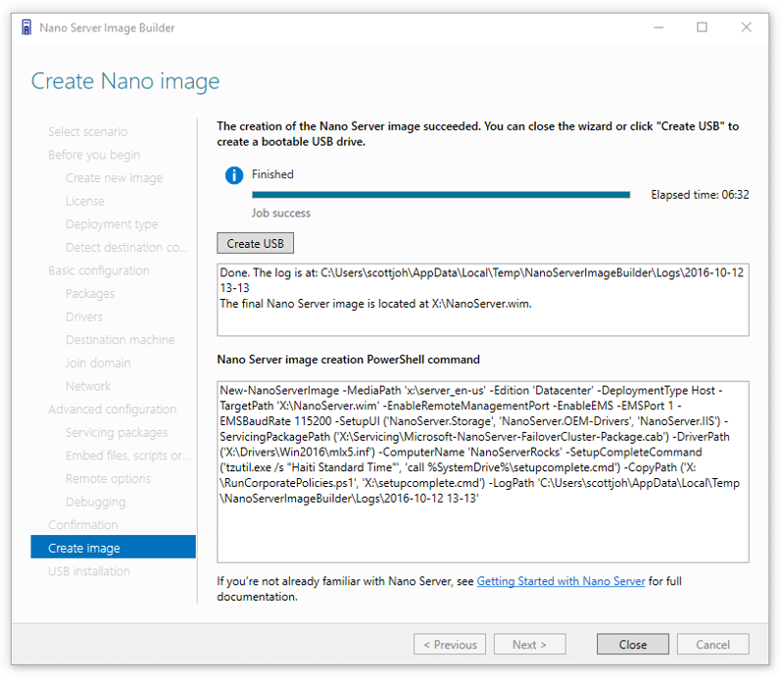Click the 'Job success' status text
The width and height of the screenshot is (784, 677).
click(x=281, y=213)
